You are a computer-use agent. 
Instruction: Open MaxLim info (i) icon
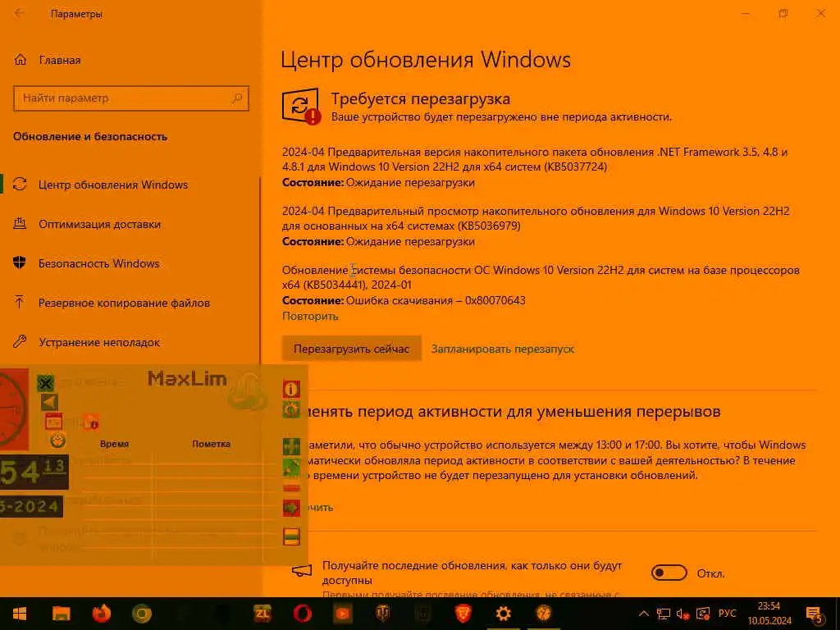(291, 389)
